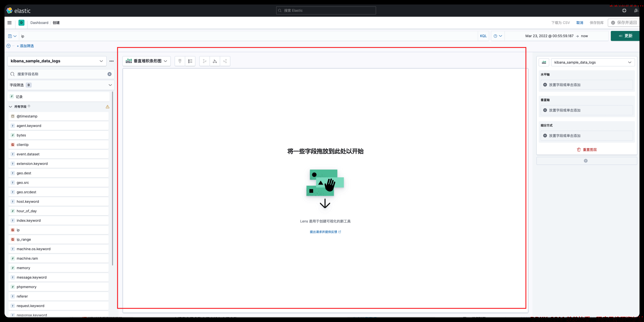Clear the field name search box
Screen dimensions: 644x322
(x=110, y=74)
